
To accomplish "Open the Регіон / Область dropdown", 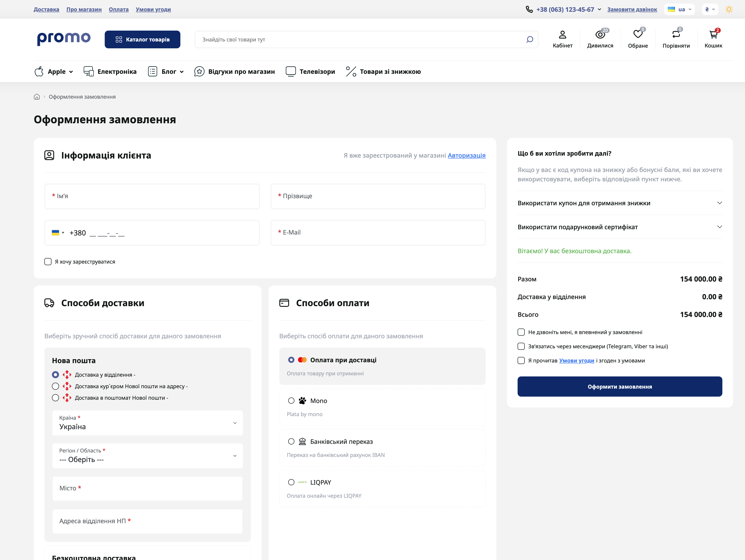I will 148,456.
